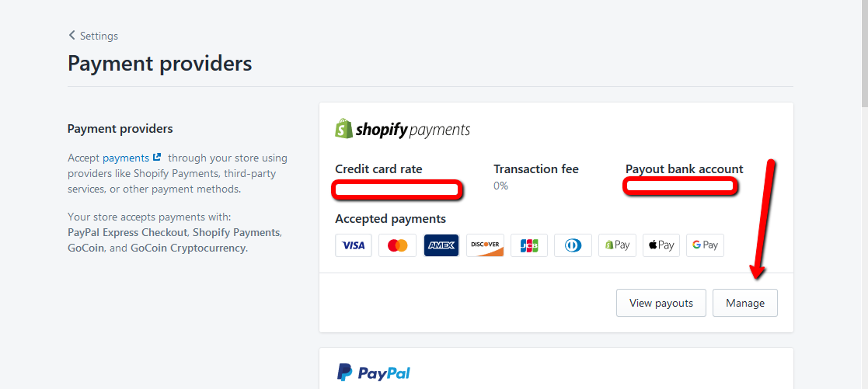Viewport: 868px width, 389px height.
Task: Click the American Express icon
Action: (x=441, y=245)
